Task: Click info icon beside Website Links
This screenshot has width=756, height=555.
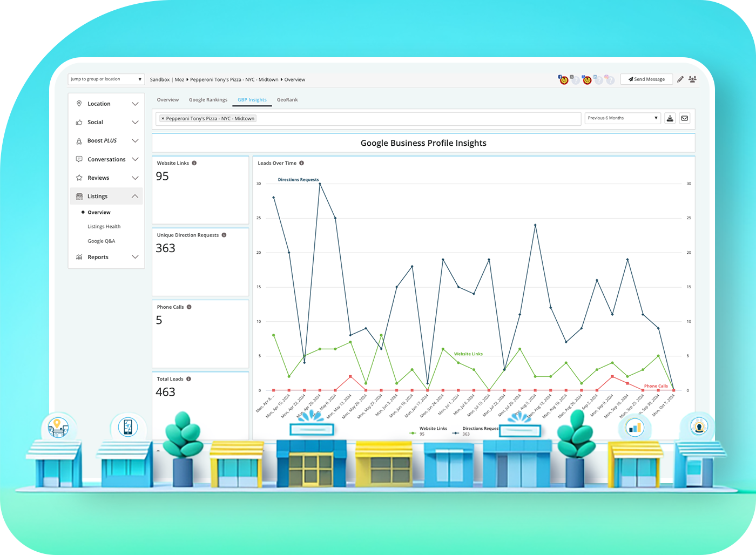Action: click(194, 163)
